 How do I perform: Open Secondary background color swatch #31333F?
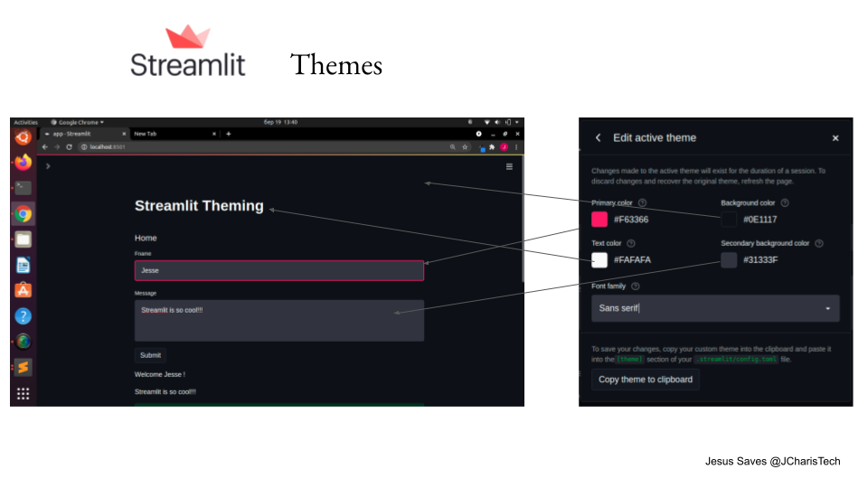[729, 260]
